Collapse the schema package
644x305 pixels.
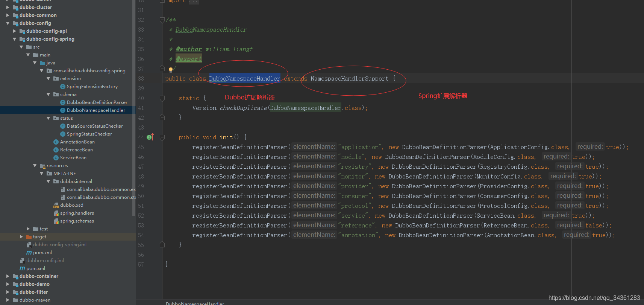pos(48,94)
